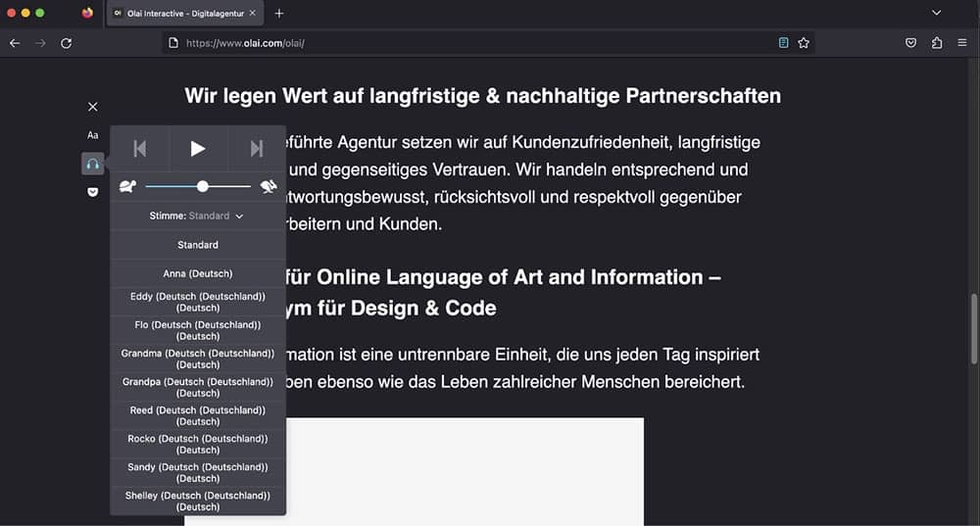Click the heading about langfristige Partnerschaften
Viewport: 980px width, 526px height.
click(482, 96)
